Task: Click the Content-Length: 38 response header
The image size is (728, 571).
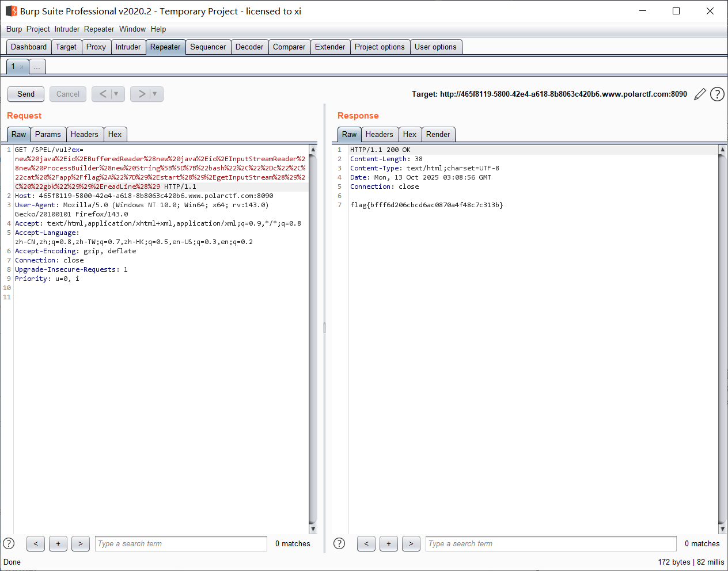Action: click(x=386, y=159)
